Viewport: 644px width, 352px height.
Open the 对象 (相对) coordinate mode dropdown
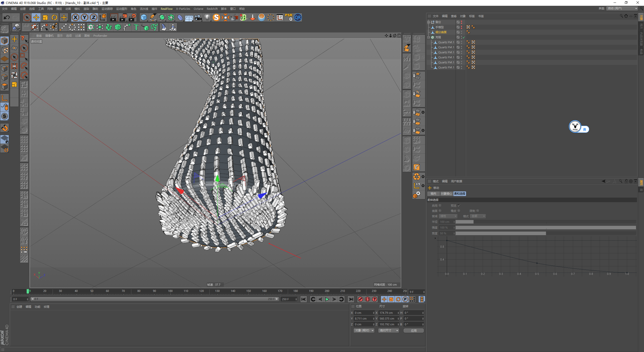click(x=364, y=330)
